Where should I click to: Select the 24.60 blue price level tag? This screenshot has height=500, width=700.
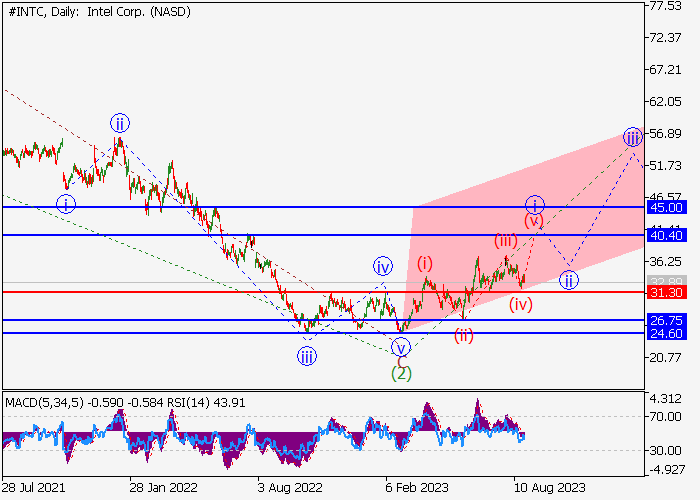(x=667, y=333)
